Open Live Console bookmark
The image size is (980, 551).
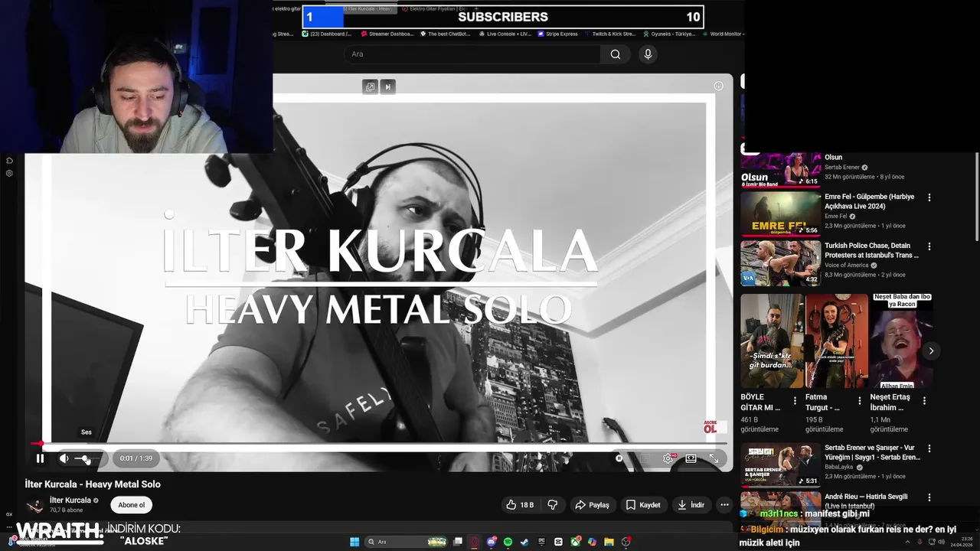point(505,34)
